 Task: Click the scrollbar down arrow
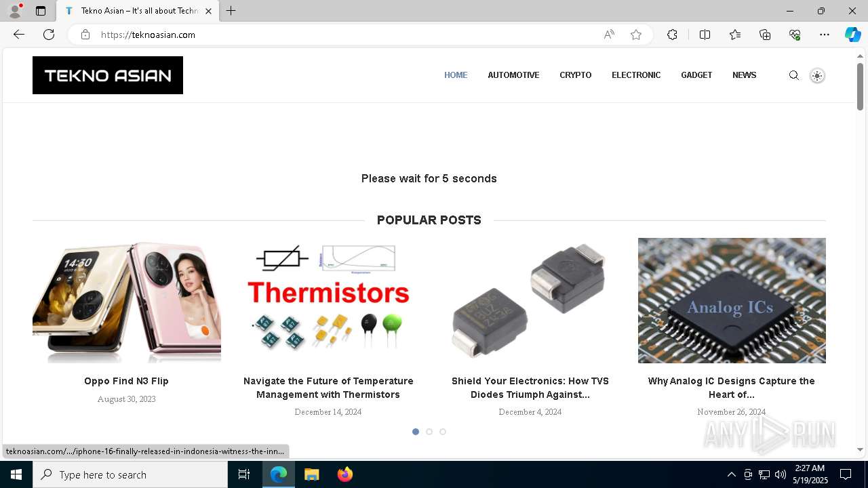pos(860,449)
